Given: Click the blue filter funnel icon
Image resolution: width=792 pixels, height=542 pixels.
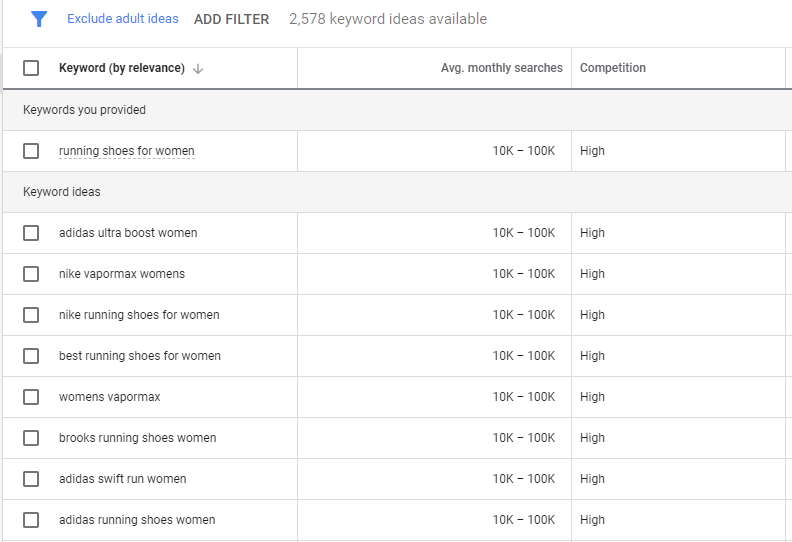Looking at the screenshot, I should coord(39,19).
